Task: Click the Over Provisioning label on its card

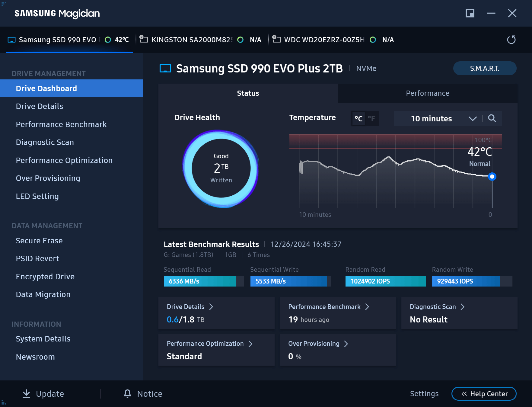Action: 314,344
